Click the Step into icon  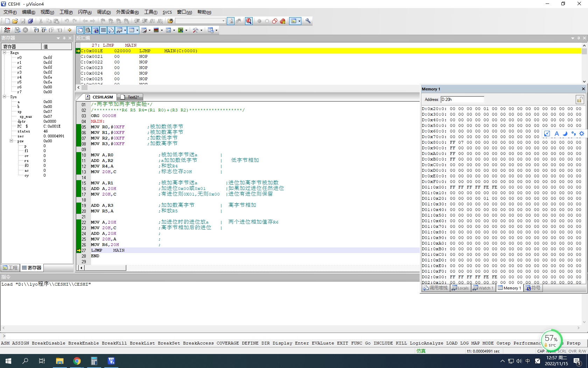[36, 30]
